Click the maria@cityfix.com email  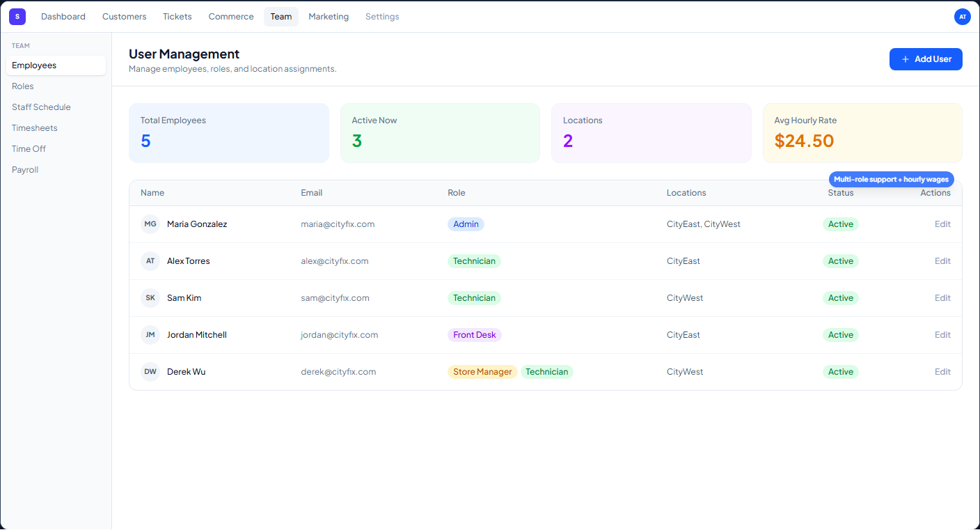coord(338,224)
